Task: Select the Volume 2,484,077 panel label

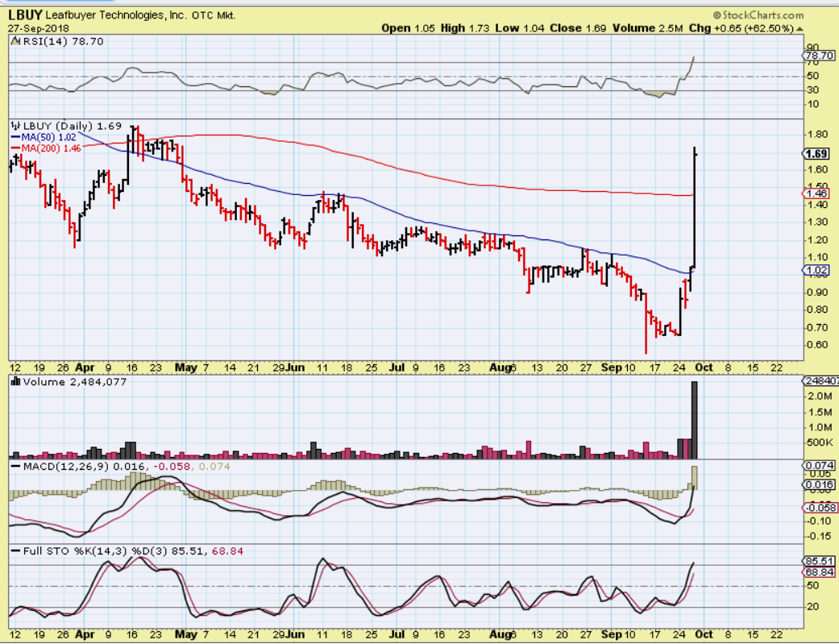Action: [x=74, y=382]
